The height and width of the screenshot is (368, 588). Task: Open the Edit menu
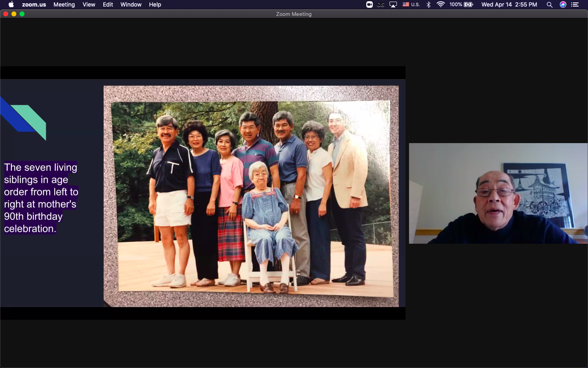coord(108,4)
